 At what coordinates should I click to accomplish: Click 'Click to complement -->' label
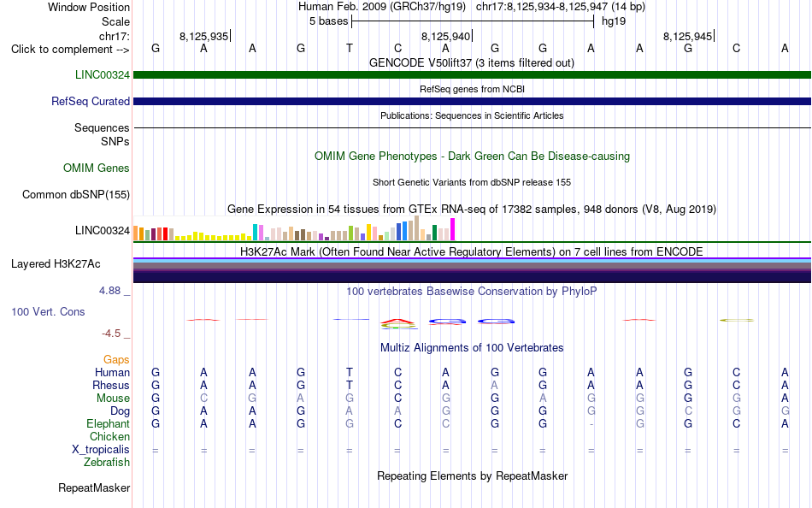pos(70,50)
